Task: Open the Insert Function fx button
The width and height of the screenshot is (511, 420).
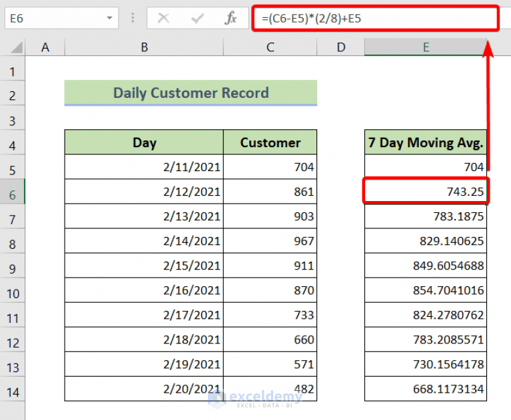Action: [231, 18]
